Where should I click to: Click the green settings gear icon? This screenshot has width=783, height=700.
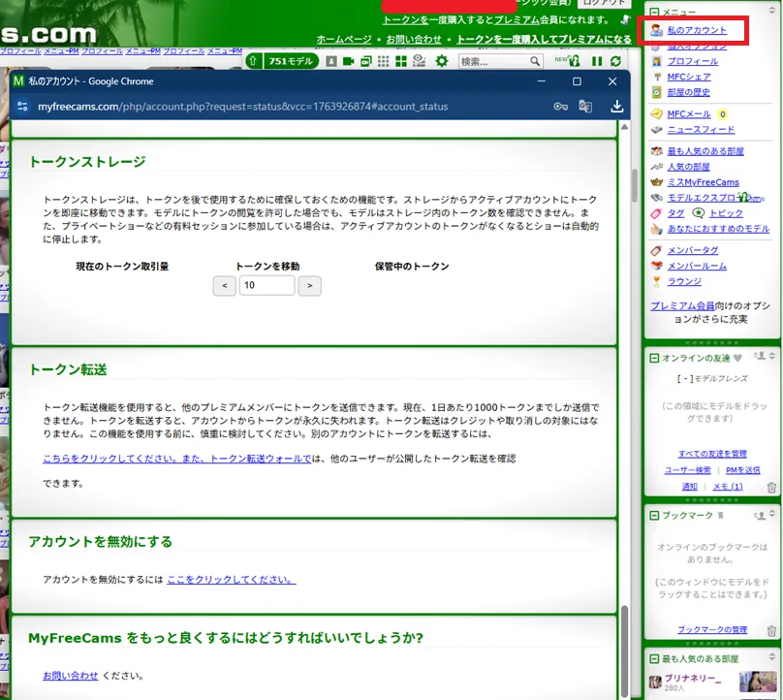click(x=442, y=61)
